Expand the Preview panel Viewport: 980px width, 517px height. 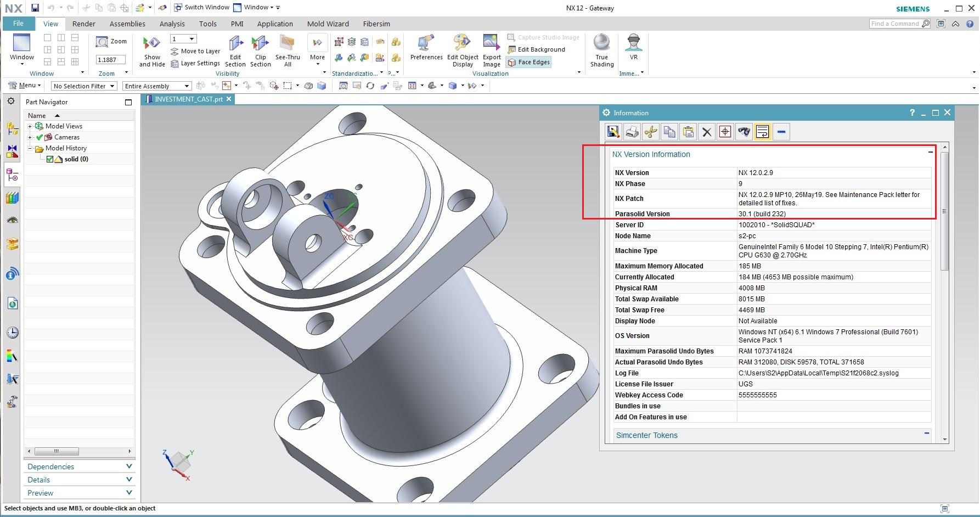click(80, 493)
